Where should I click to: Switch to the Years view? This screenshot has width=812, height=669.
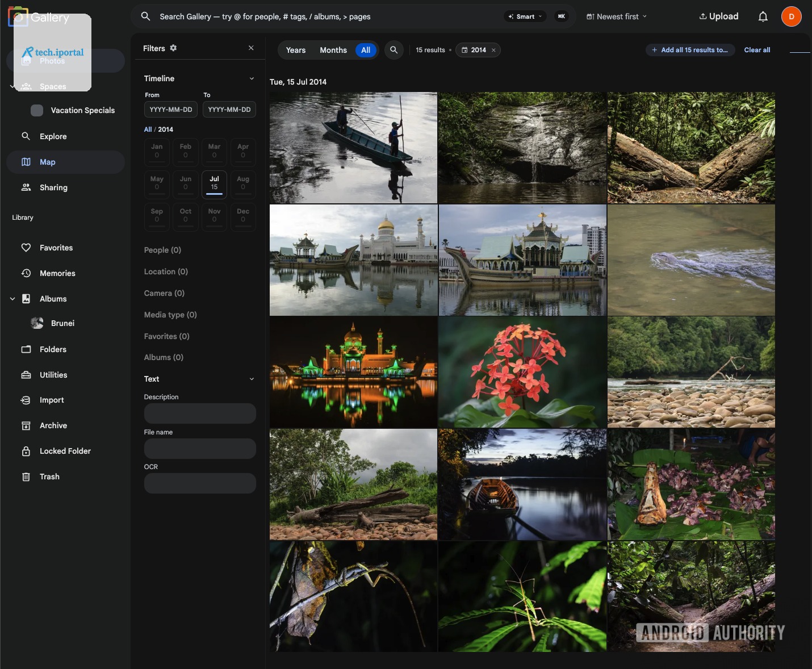pyautogui.click(x=296, y=50)
